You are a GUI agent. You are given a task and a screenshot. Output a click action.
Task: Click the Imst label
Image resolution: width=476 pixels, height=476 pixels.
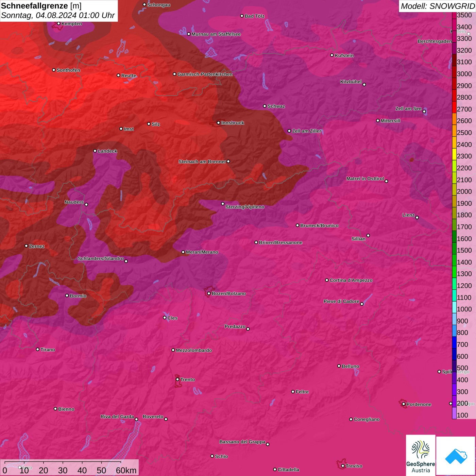(x=129, y=129)
